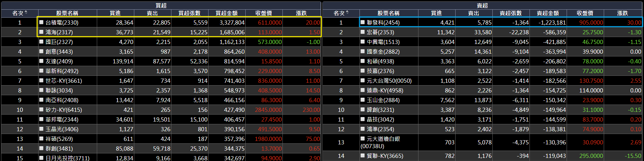The height and width of the screenshot is (161, 644).
Task: Tick the 聯發科(2454) checkbox
Action: (x=363, y=22)
